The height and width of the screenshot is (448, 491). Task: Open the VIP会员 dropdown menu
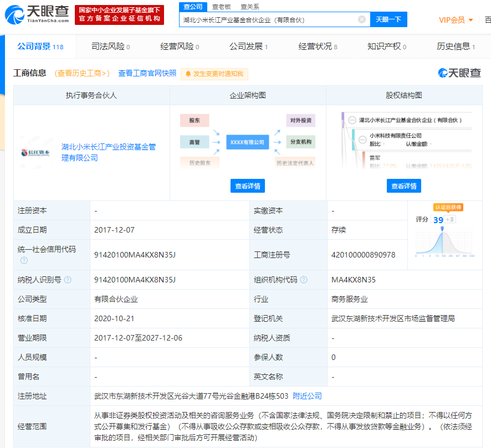[456, 20]
